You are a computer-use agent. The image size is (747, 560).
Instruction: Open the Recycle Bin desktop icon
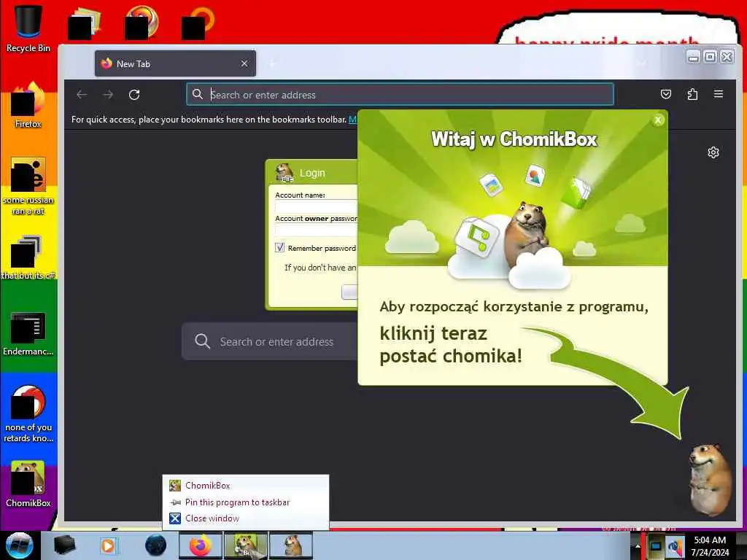pyautogui.click(x=28, y=28)
